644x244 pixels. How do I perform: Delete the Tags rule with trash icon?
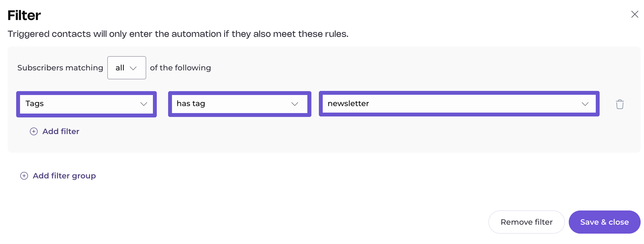pos(619,104)
